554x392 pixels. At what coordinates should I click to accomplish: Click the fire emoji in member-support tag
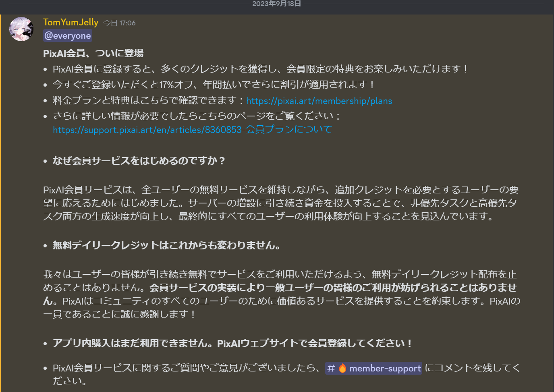342,368
